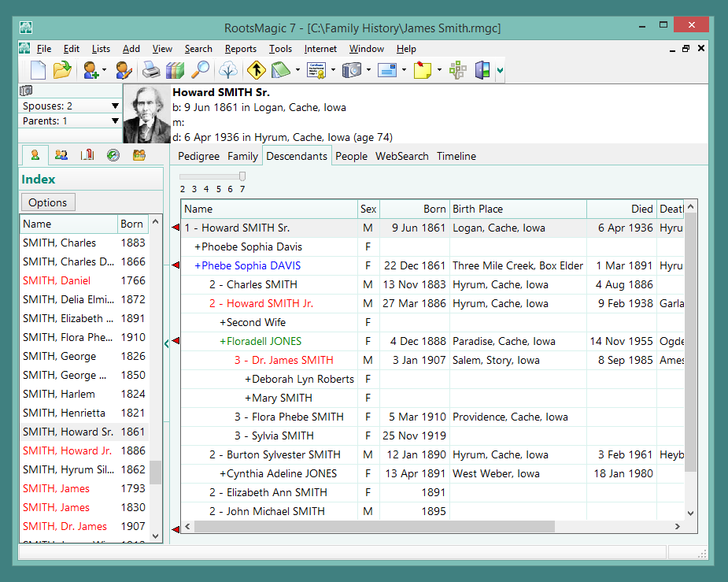Expand the Spouses: 2 dropdown
The height and width of the screenshot is (582, 728).
pyautogui.click(x=115, y=106)
